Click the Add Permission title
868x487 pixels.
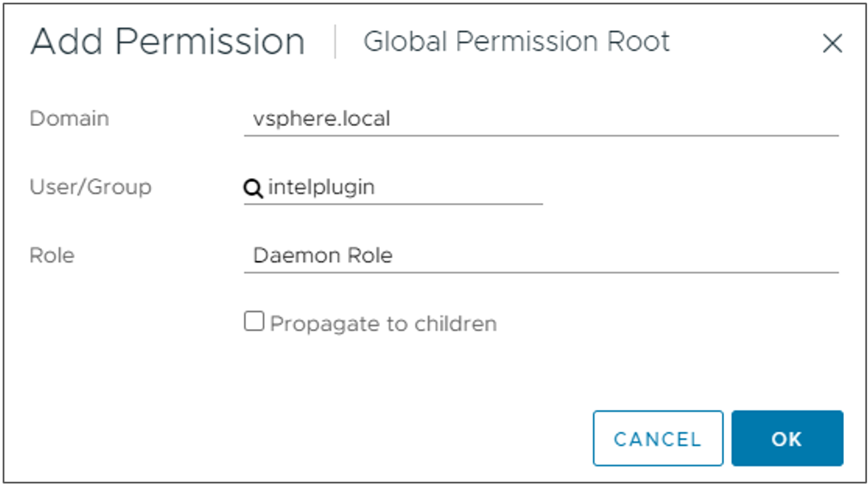167,42
